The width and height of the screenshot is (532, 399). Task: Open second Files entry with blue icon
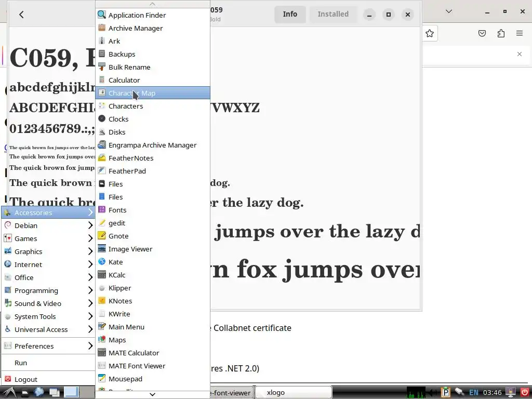click(x=153, y=197)
